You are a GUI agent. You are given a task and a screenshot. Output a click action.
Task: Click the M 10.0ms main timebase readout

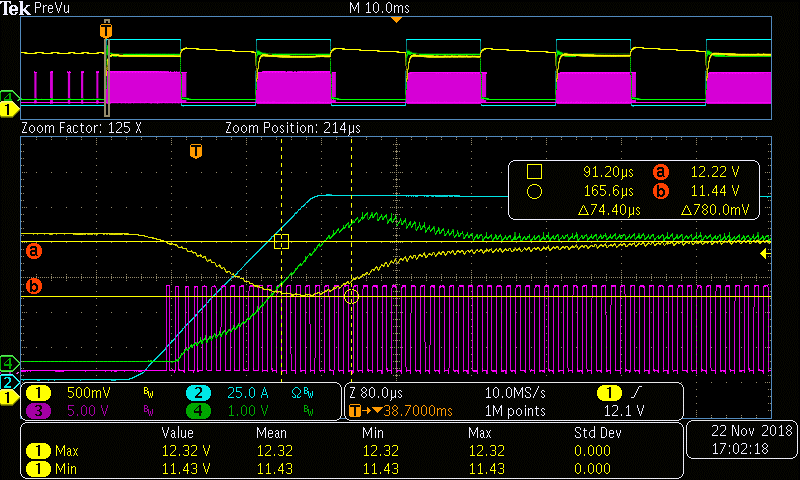coord(379,8)
